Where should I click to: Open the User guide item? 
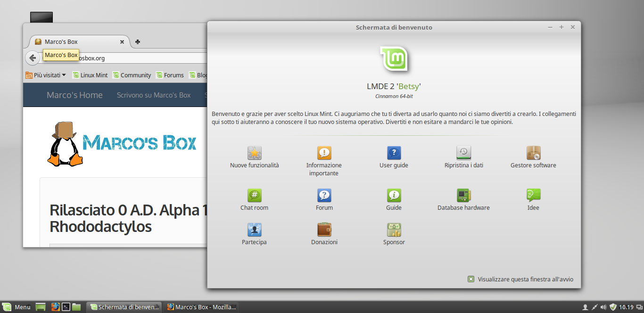[x=394, y=157]
